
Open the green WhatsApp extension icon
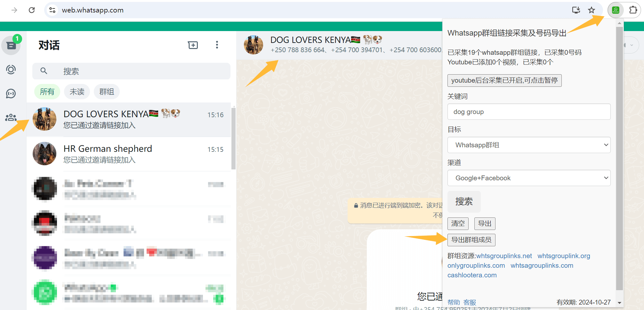point(616,10)
